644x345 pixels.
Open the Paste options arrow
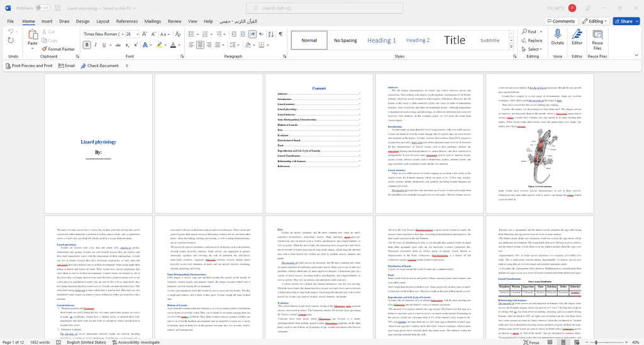tap(33, 49)
